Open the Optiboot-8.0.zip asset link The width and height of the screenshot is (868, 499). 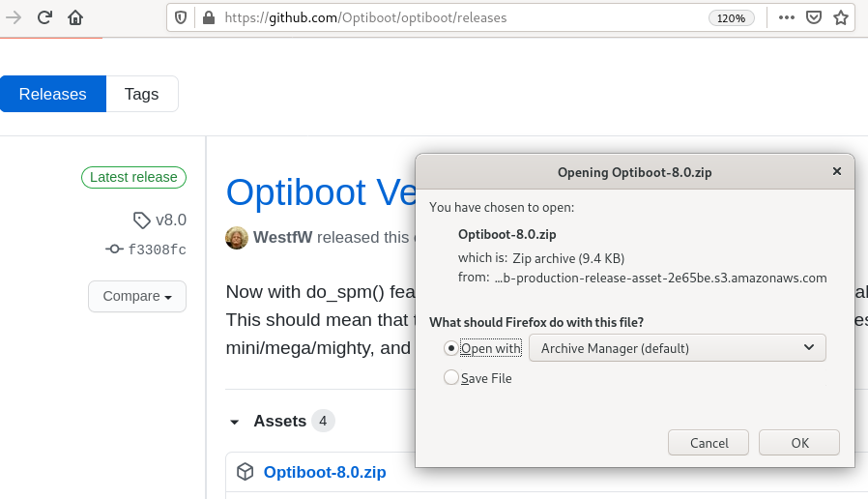325,472
